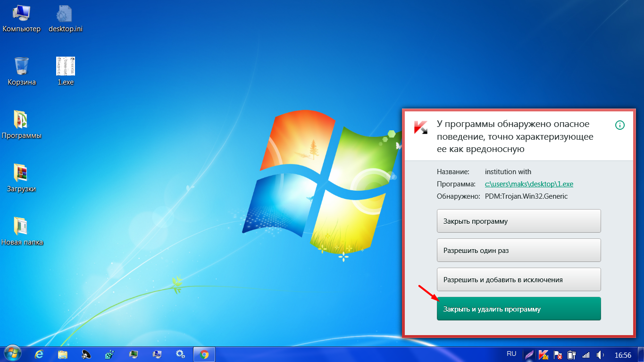The image size is (644, 362).
Task: Click the blue-screen monitor taskbar icon
Action: click(157, 354)
